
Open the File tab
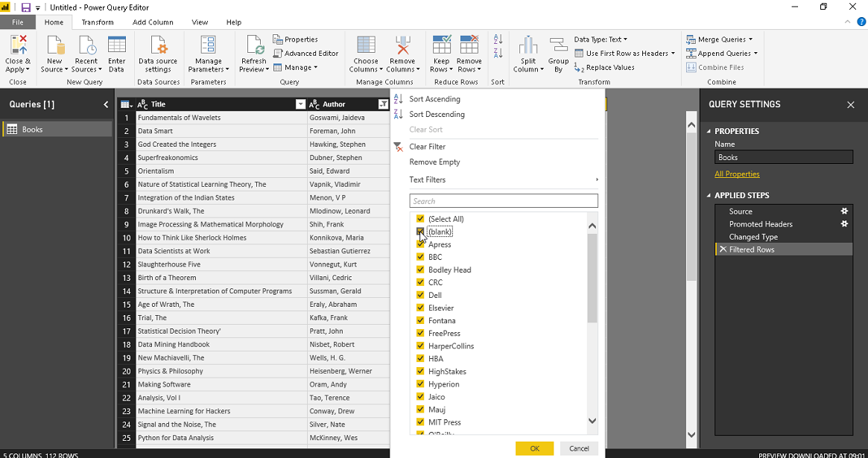pyautogui.click(x=18, y=22)
